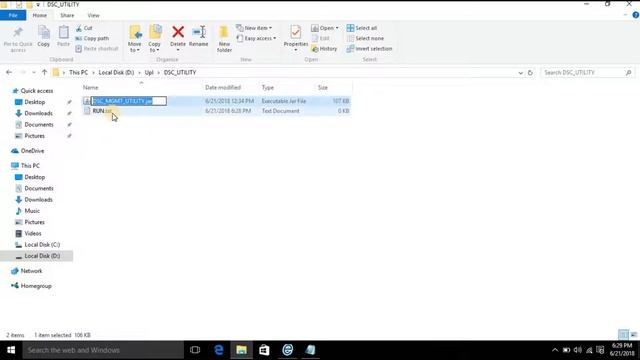Open the Move to menu

(x=134, y=39)
